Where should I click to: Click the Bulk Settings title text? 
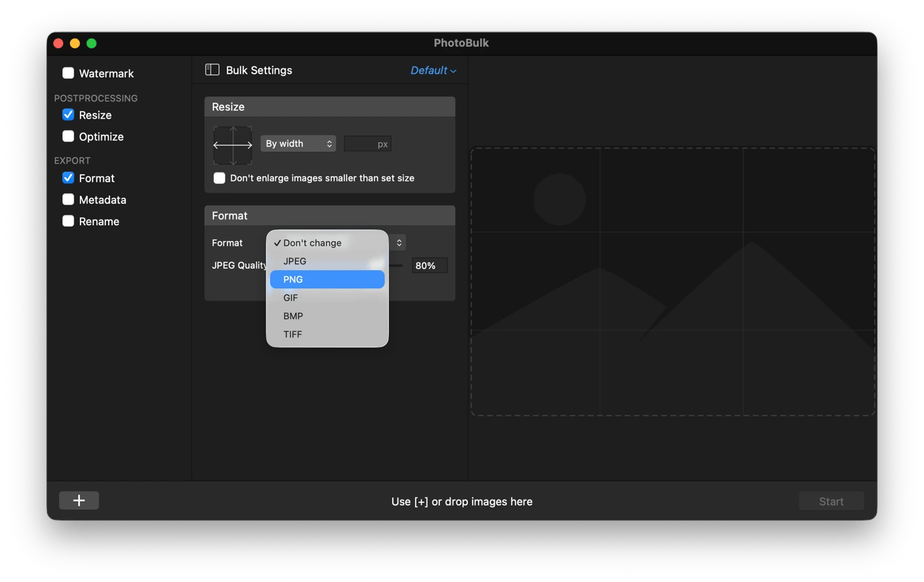pos(259,70)
